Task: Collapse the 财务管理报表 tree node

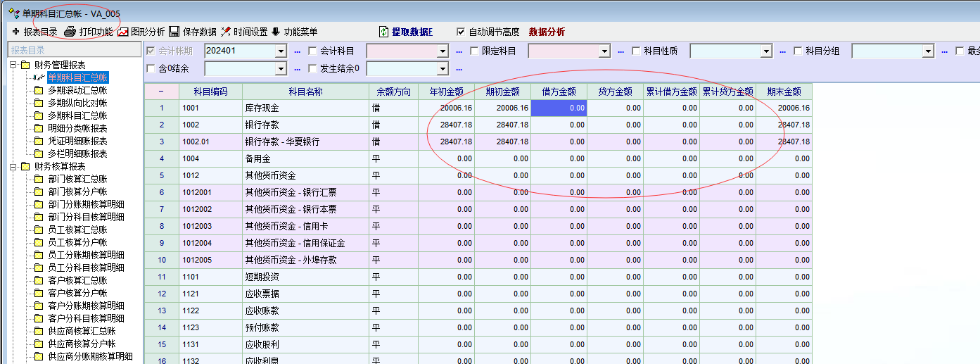Action: coord(13,65)
